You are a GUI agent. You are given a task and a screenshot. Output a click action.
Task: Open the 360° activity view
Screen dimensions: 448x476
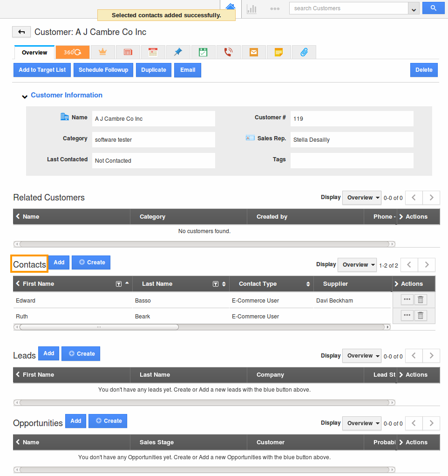click(x=72, y=52)
